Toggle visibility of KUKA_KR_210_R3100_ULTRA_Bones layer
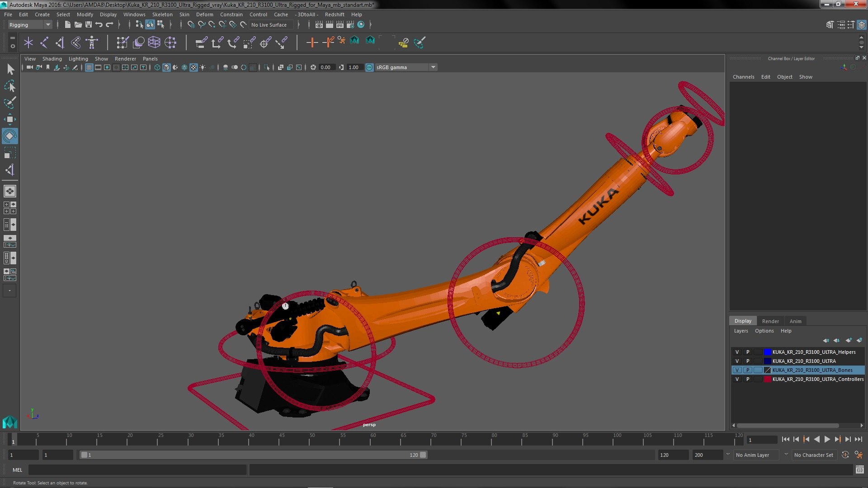Image resolution: width=868 pixels, height=488 pixels. [737, 370]
